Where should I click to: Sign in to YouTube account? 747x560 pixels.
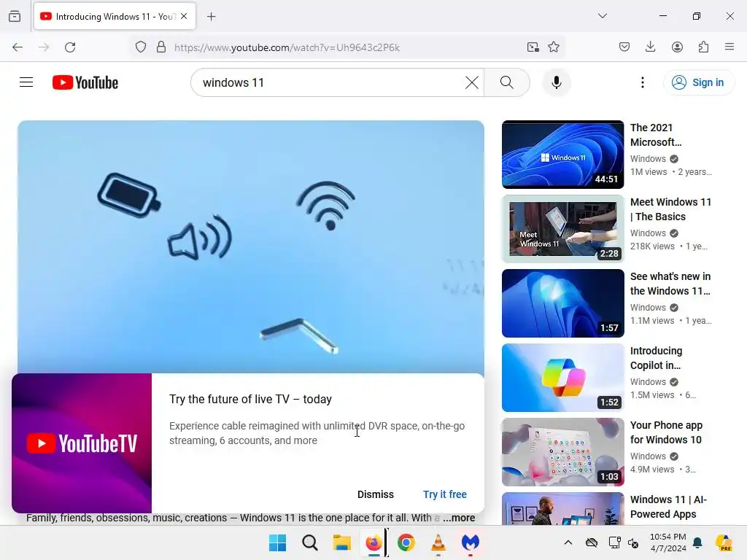point(698,82)
